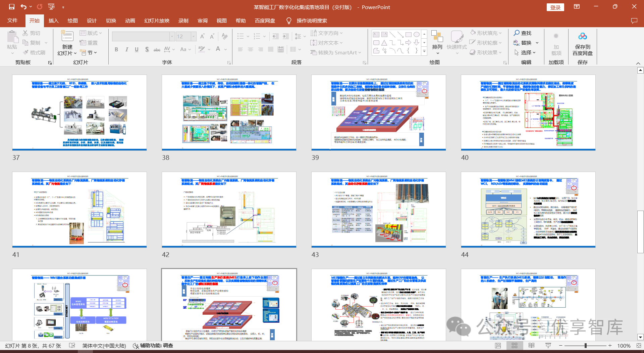Click the Align Left icon
Image resolution: width=644 pixels, height=353 pixels.
pyautogui.click(x=240, y=49)
